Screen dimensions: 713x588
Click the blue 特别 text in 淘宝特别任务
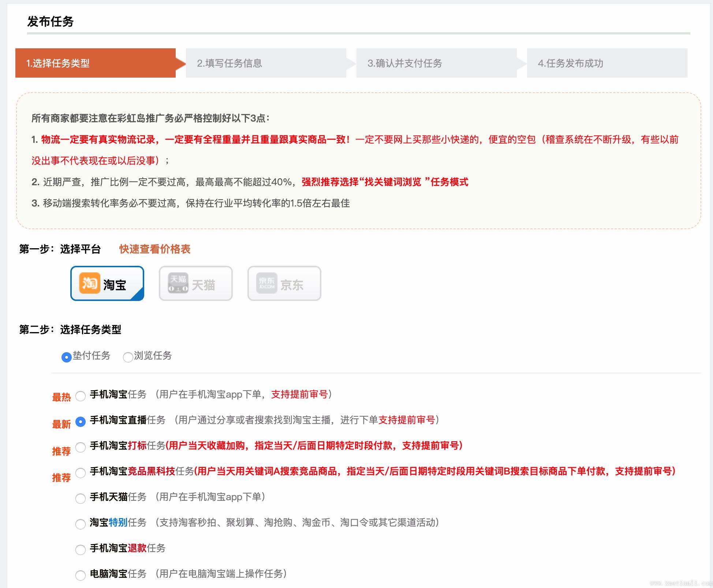pyautogui.click(x=118, y=522)
